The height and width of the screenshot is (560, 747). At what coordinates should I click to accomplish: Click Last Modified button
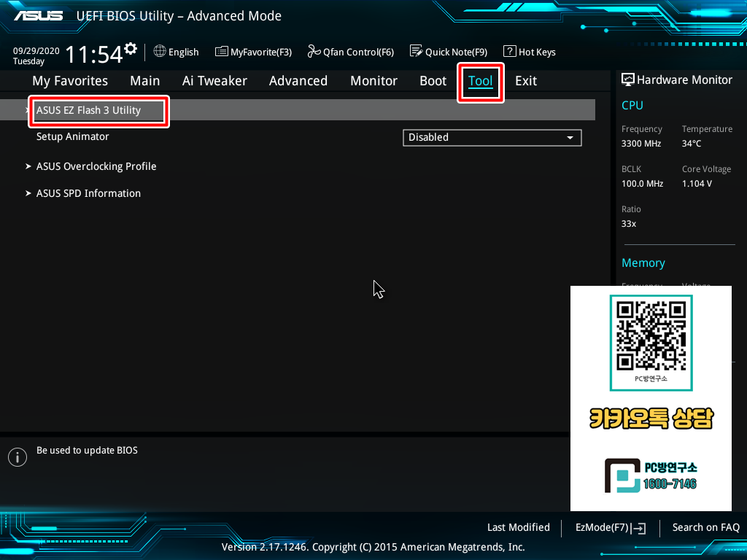(x=519, y=527)
